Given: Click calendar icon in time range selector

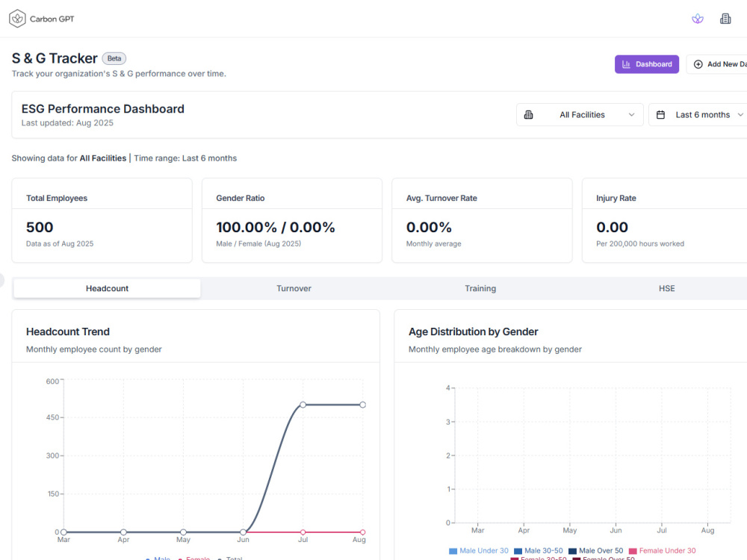Looking at the screenshot, I should click(x=660, y=115).
